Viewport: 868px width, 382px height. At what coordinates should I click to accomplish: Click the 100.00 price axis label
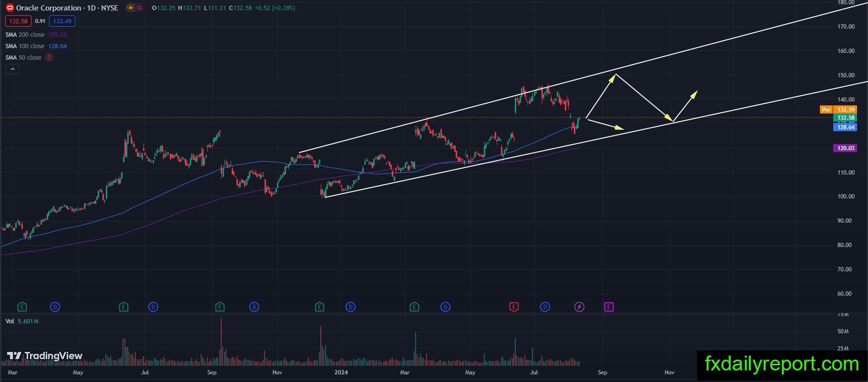(x=846, y=196)
